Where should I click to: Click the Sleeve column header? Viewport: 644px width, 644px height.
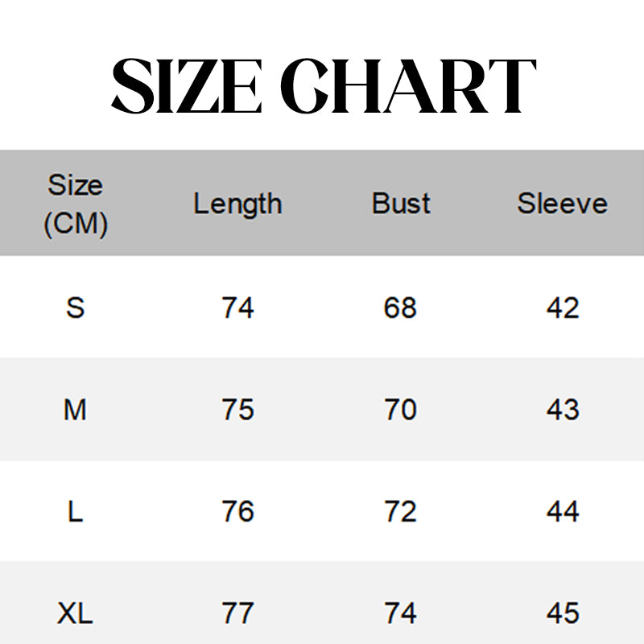[562, 204]
